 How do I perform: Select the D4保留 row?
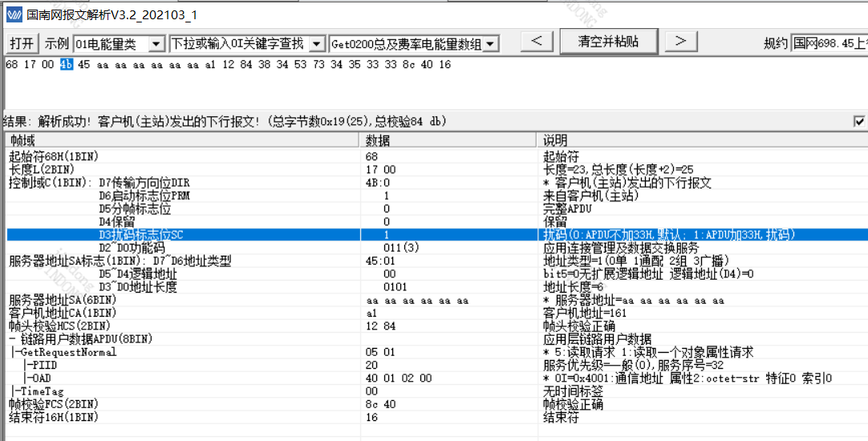pos(437,222)
